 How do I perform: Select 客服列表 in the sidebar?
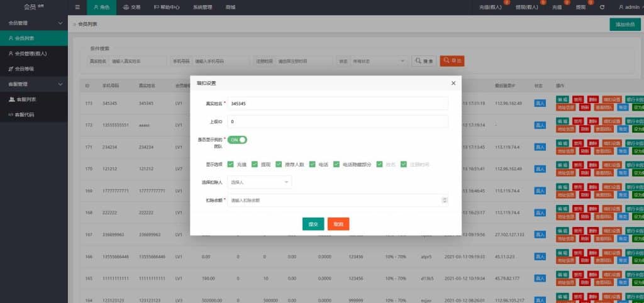(34, 99)
